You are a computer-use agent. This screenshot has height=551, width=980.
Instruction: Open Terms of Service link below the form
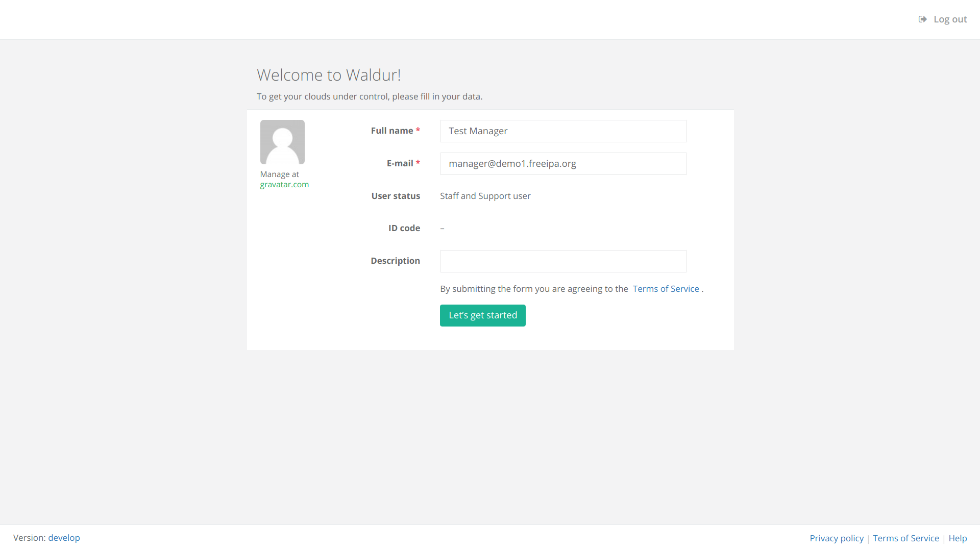[x=666, y=289]
